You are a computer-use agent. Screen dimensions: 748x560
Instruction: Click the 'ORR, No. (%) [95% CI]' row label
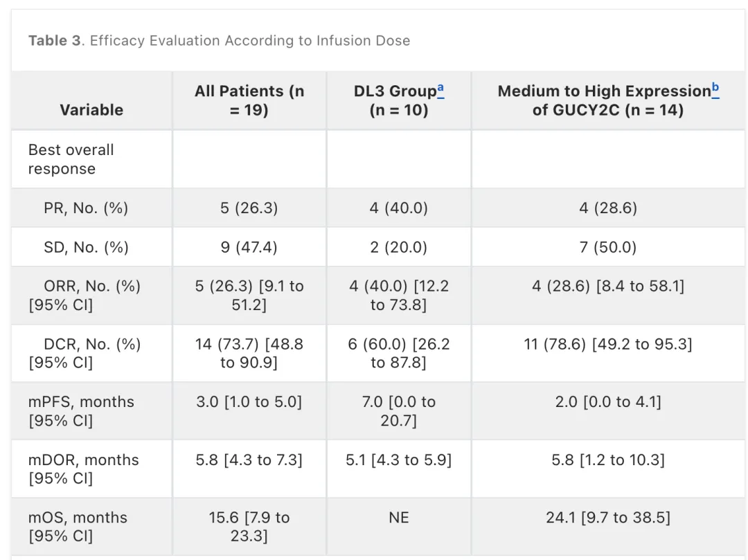tap(84, 295)
